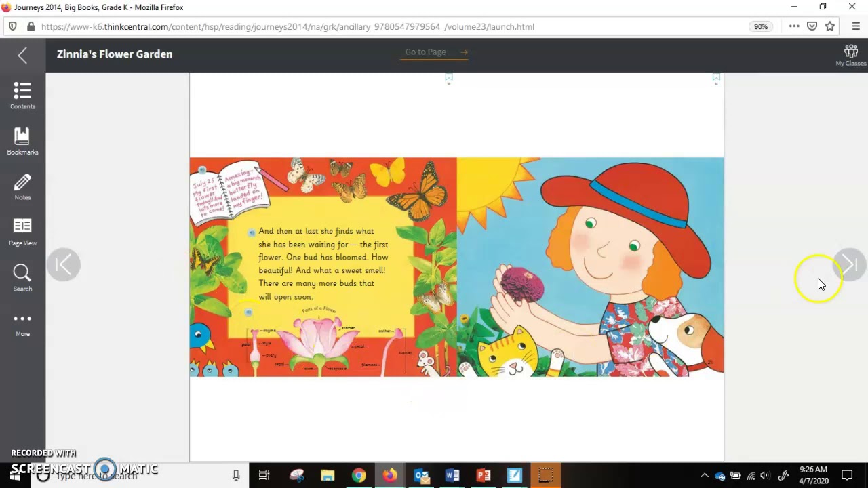
Task: Click the taskbar microphone icon
Action: click(236, 476)
